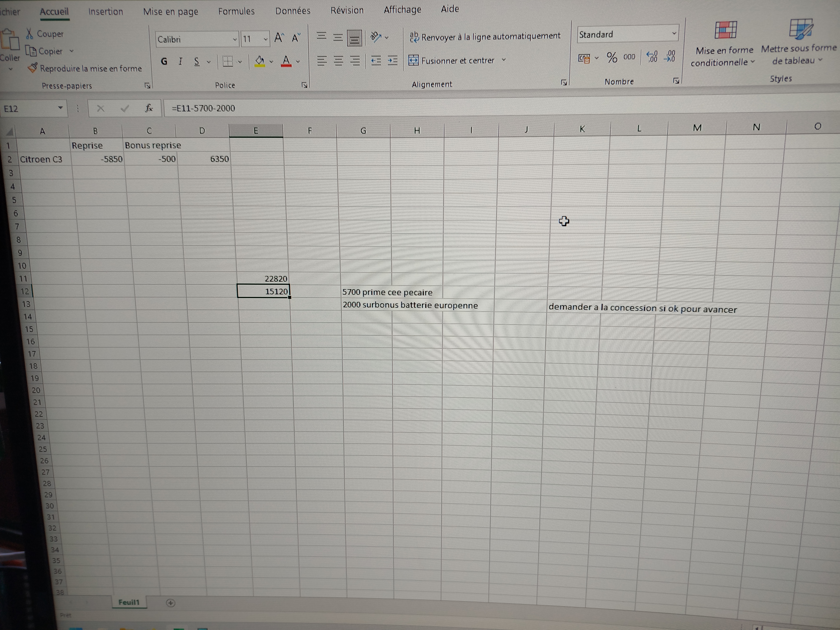
Task: Toggle bold G formatting
Action: [164, 61]
